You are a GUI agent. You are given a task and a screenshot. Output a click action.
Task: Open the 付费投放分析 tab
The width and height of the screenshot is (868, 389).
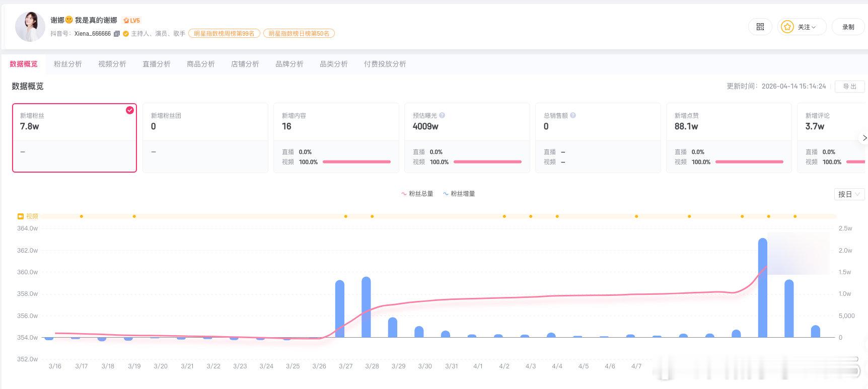pyautogui.click(x=385, y=64)
